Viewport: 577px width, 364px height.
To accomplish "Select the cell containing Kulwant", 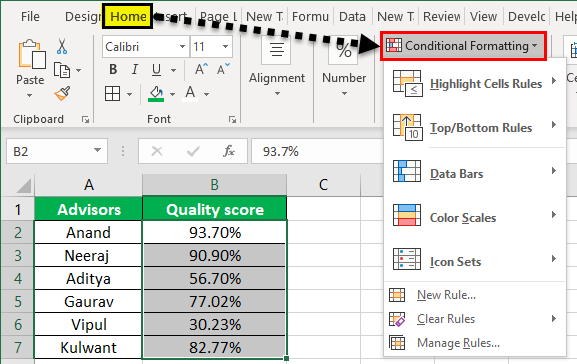I will click(88, 347).
